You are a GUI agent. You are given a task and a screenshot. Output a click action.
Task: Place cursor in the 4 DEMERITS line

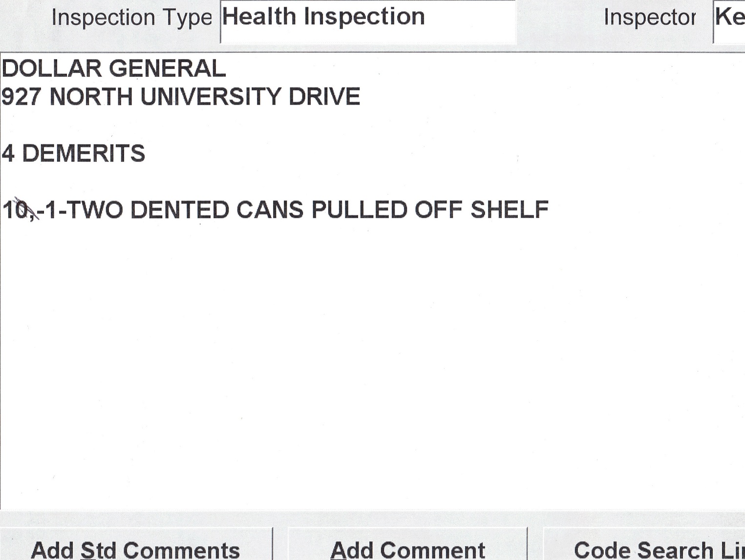click(x=73, y=153)
